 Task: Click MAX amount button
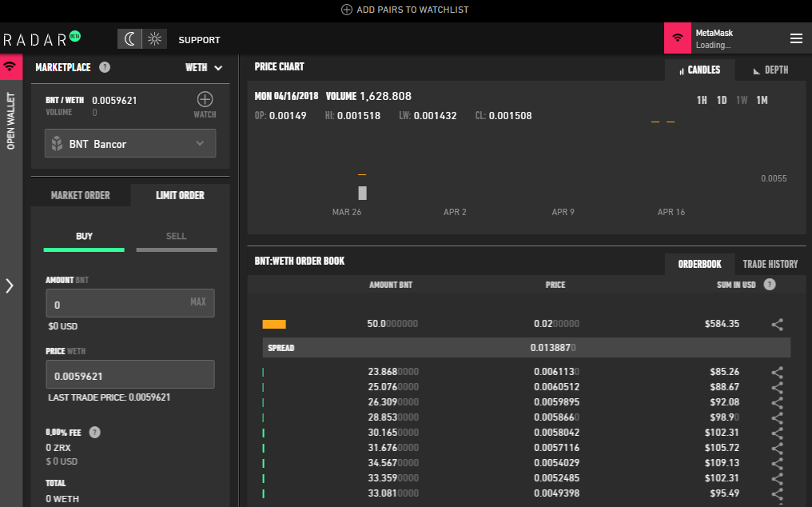point(198,301)
